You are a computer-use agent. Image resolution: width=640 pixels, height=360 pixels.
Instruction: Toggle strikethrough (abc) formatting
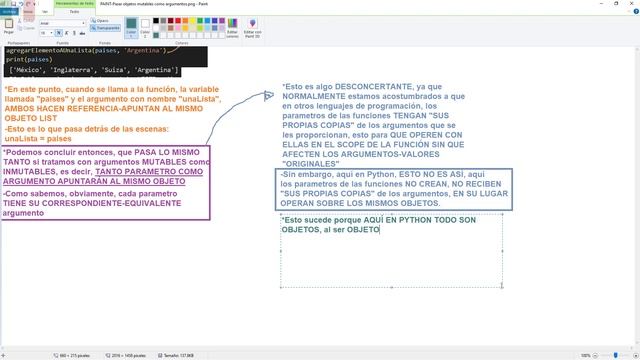pos(82,33)
